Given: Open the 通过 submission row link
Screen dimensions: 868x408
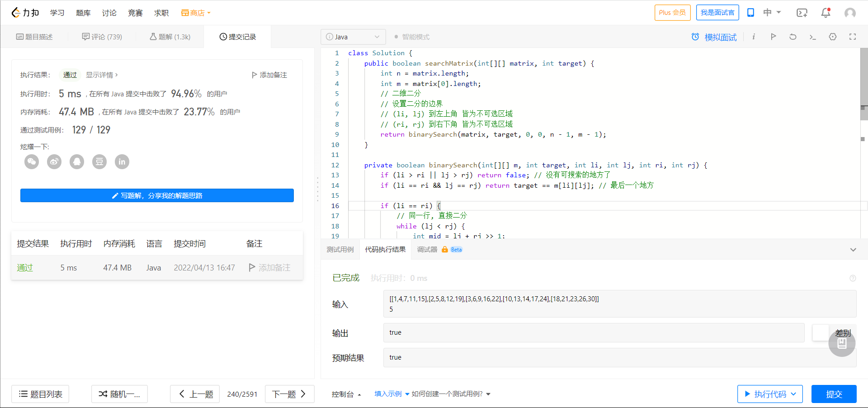Looking at the screenshot, I should coord(25,268).
